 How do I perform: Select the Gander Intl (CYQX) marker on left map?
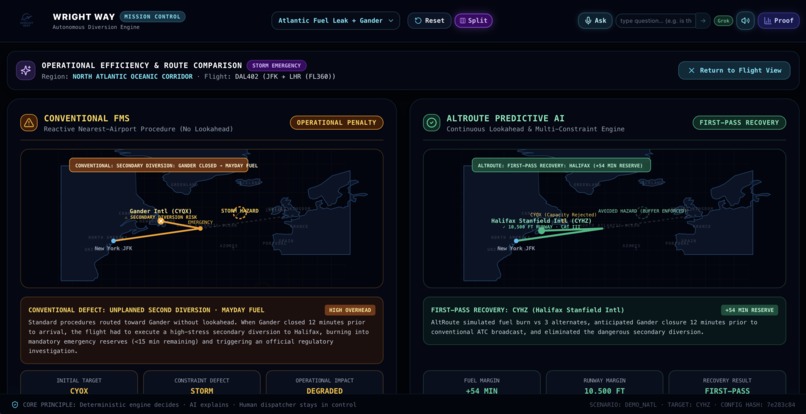tap(160, 221)
